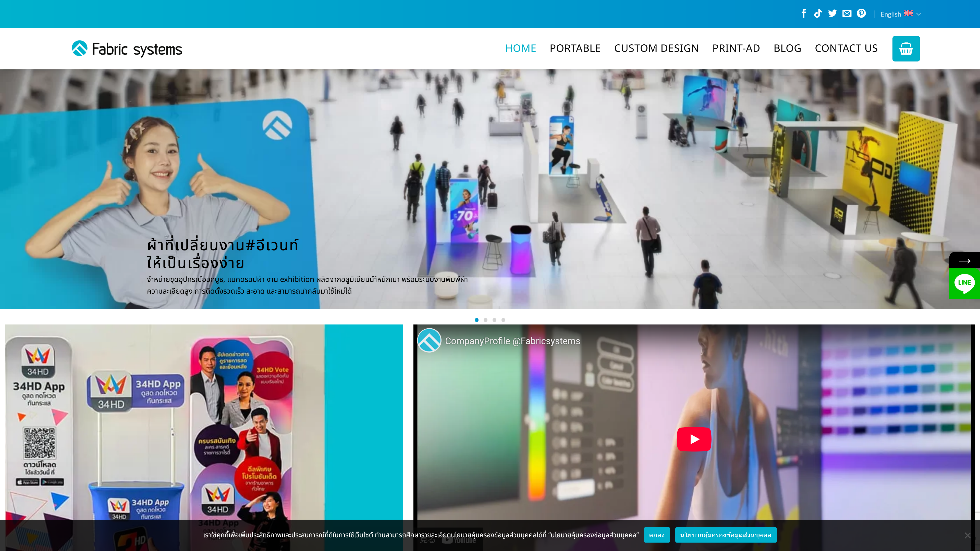Open the Twitter bird icon
Screen dimensions: 980x551
(x=832, y=14)
